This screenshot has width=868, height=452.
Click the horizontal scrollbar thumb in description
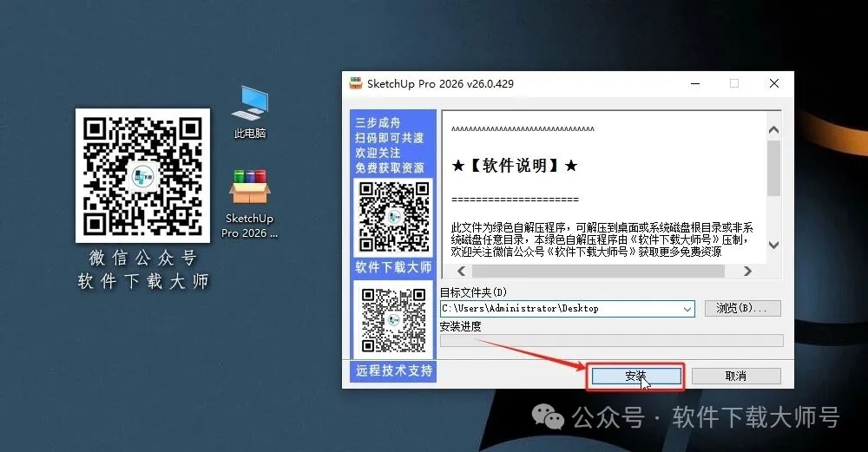[x=598, y=271]
